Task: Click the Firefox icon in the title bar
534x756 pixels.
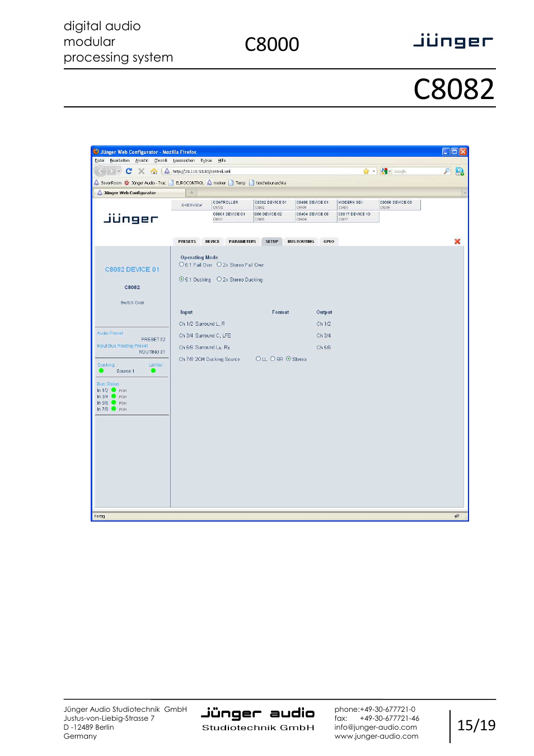Action: point(96,152)
